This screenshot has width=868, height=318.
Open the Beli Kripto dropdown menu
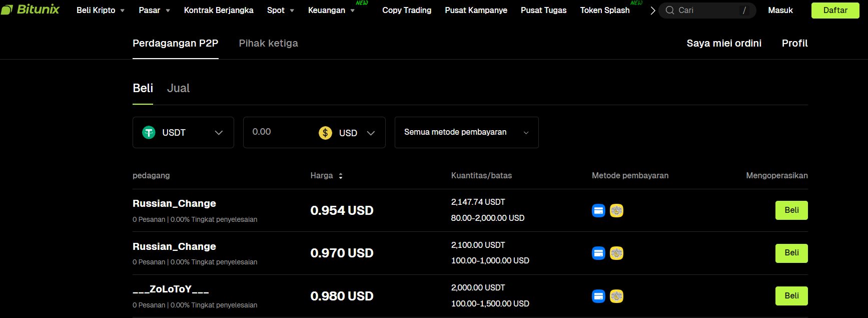tap(101, 10)
